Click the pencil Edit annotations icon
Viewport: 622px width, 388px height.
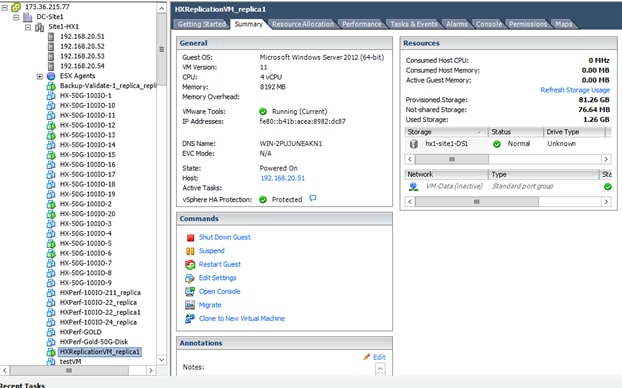coord(367,357)
